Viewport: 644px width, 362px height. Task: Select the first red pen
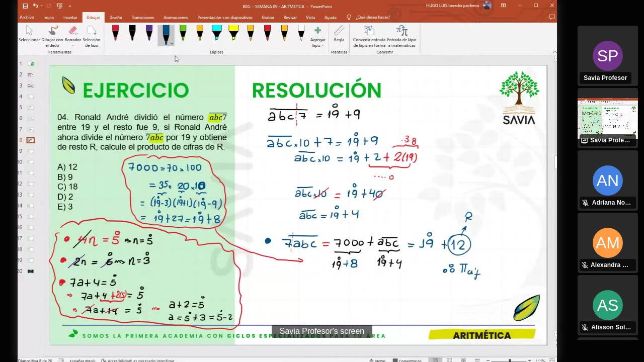tap(115, 33)
